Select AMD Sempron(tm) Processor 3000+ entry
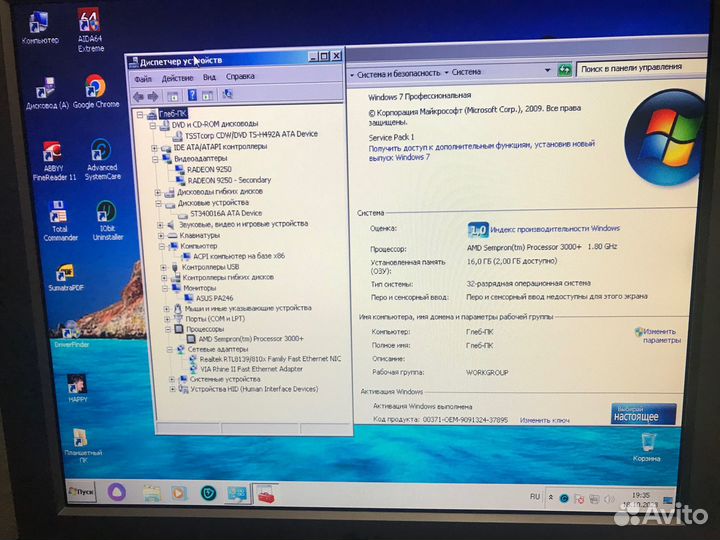 pyautogui.click(x=251, y=339)
